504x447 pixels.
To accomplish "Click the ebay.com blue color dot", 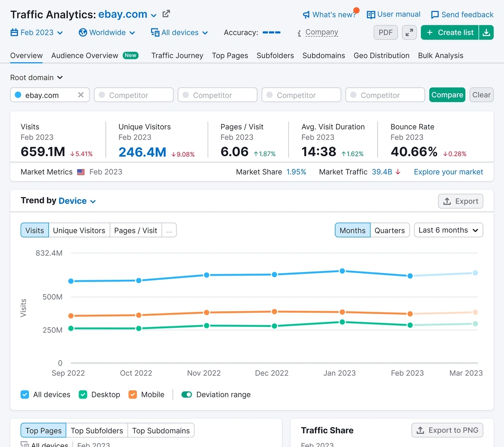I will click(18, 95).
